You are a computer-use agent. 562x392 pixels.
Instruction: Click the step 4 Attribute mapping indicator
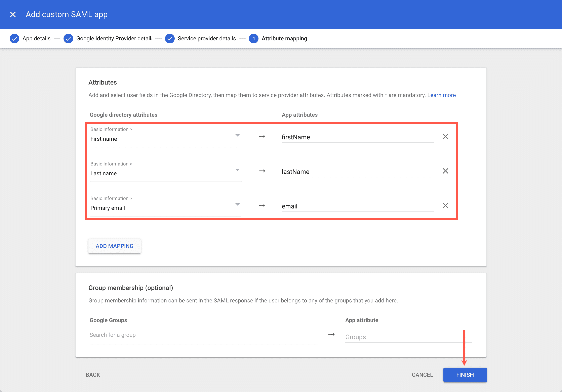(254, 38)
